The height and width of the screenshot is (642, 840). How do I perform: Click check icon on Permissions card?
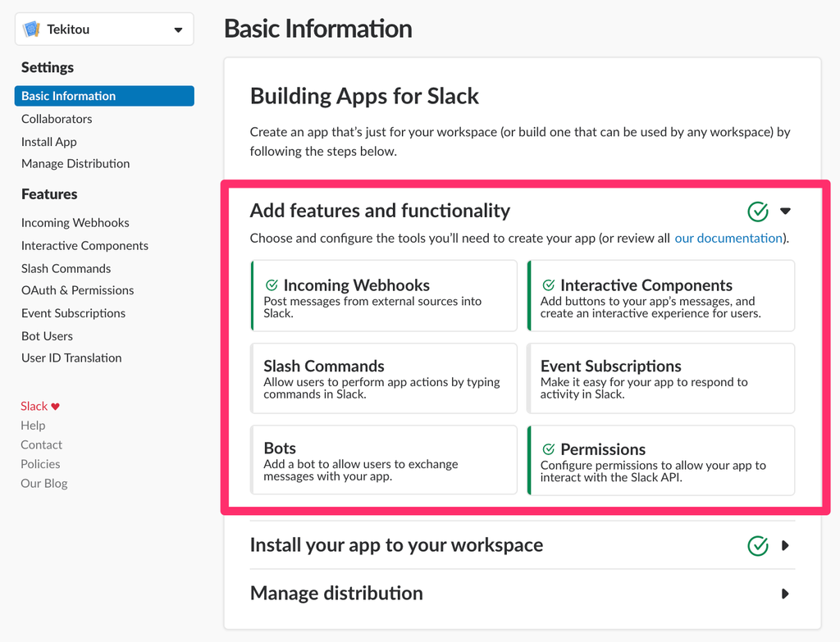tap(549, 448)
